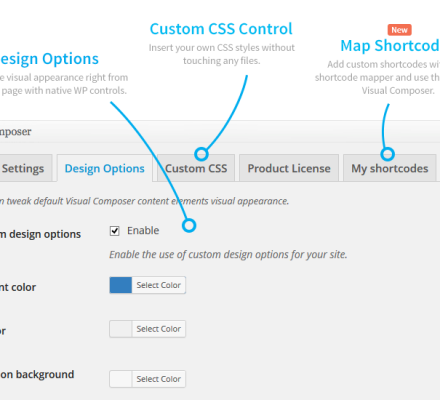The height and width of the screenshot is (400, 440).
Task: Click the circle marker on Custom CSS tab
Action: click(x=201, y=154)
